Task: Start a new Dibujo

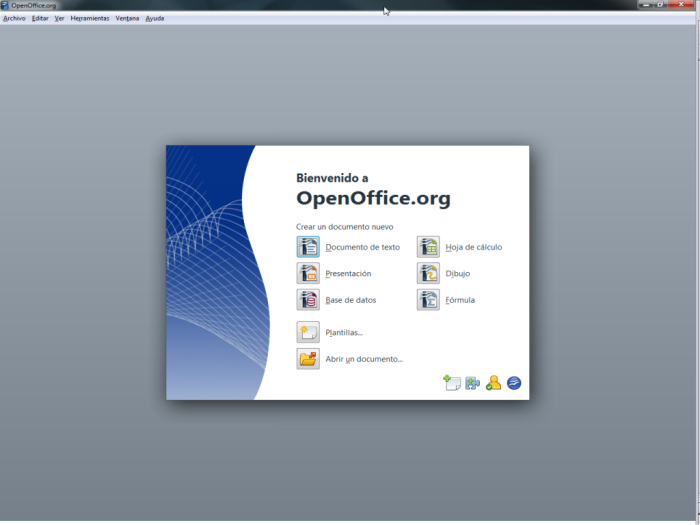Action: click(x=458, y=273)
